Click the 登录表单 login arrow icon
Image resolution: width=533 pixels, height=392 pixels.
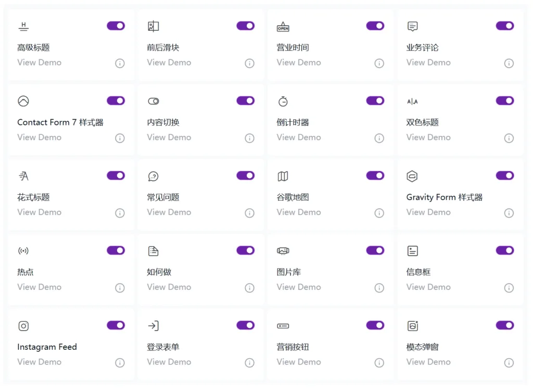coord(153,326)
